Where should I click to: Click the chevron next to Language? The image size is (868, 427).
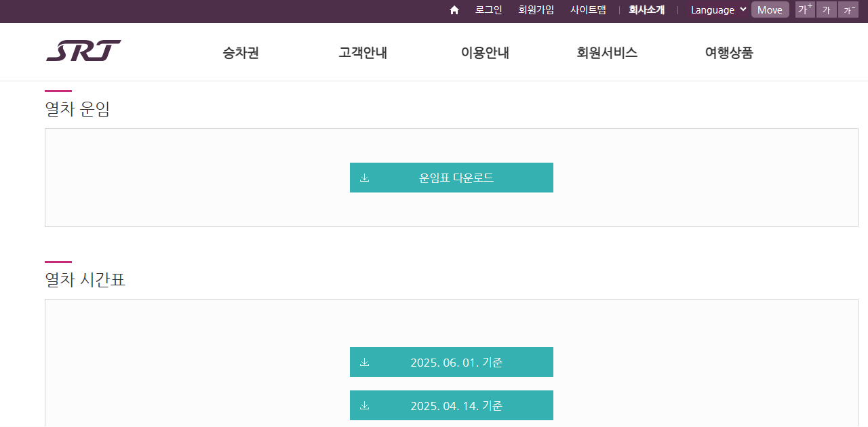click(743, 9)
